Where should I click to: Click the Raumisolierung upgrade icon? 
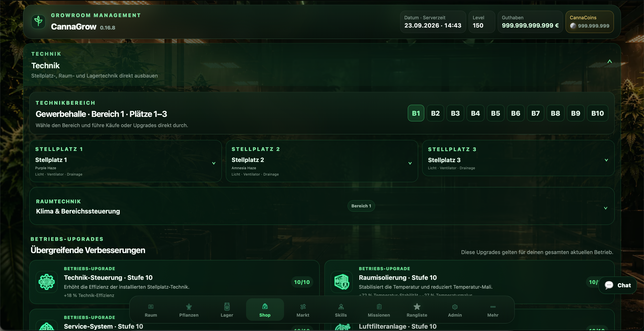tap(341, 282)
